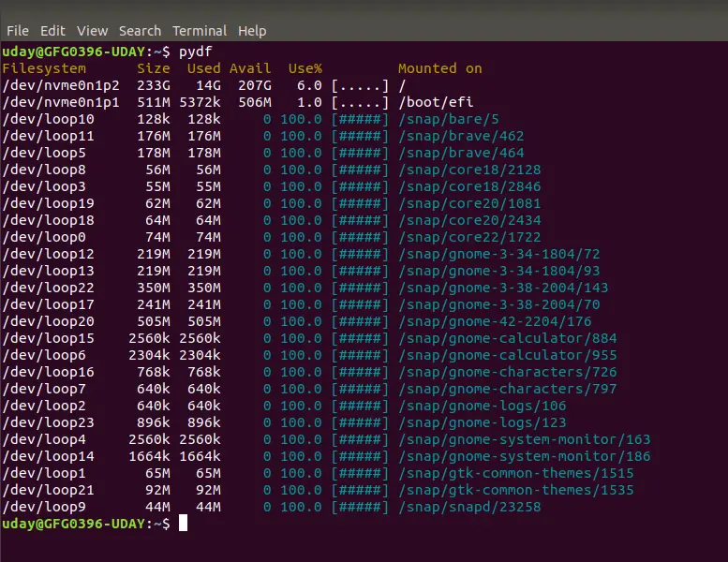Open the View menu
The height and width of the screenshot is (562, 728).
coord(93,31)
